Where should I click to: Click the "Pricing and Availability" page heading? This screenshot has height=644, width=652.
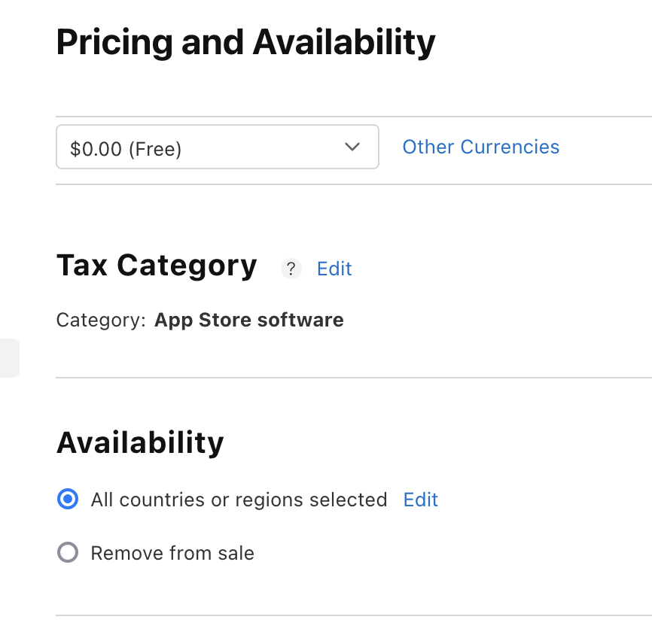(x=245, y=43)
